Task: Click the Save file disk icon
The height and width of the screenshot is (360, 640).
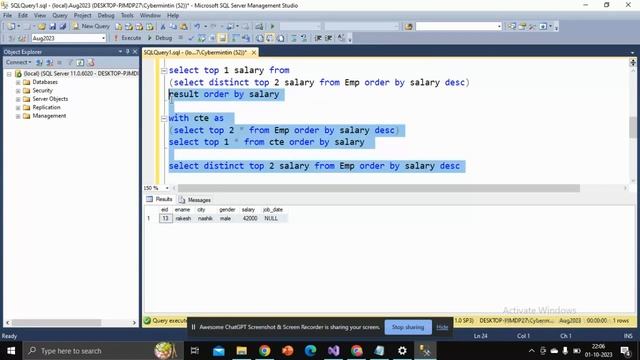Action: pos(53,26)
